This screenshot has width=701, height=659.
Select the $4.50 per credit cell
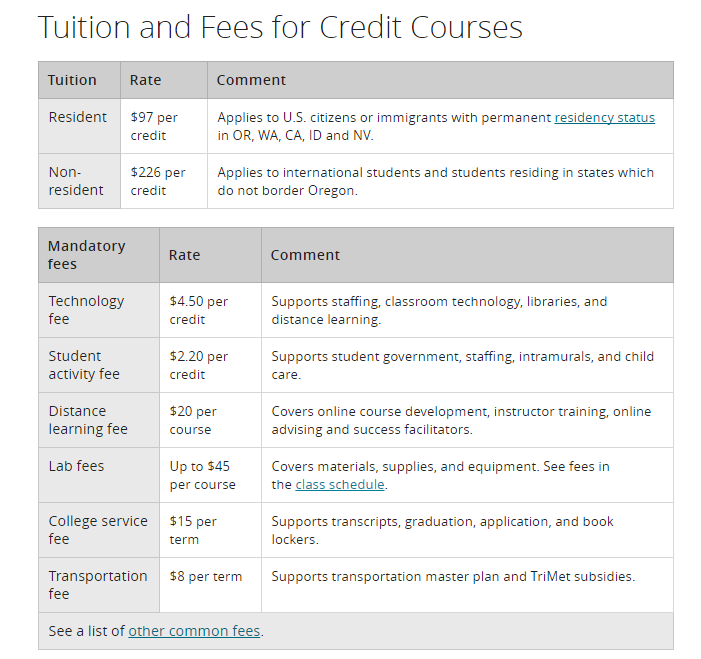[x=198, y=310]
